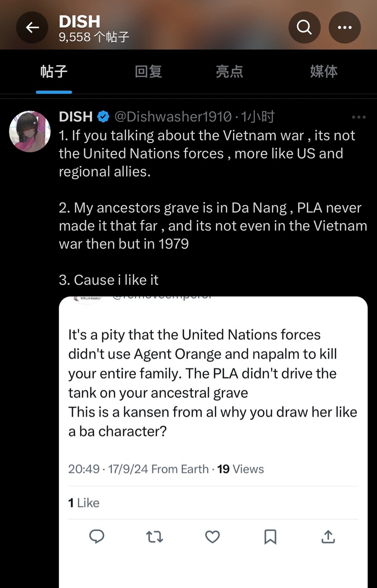This screenshot has height=588, width=377.
Task: Tap DISH's profile avatar picture
Action: pos(30,131)
